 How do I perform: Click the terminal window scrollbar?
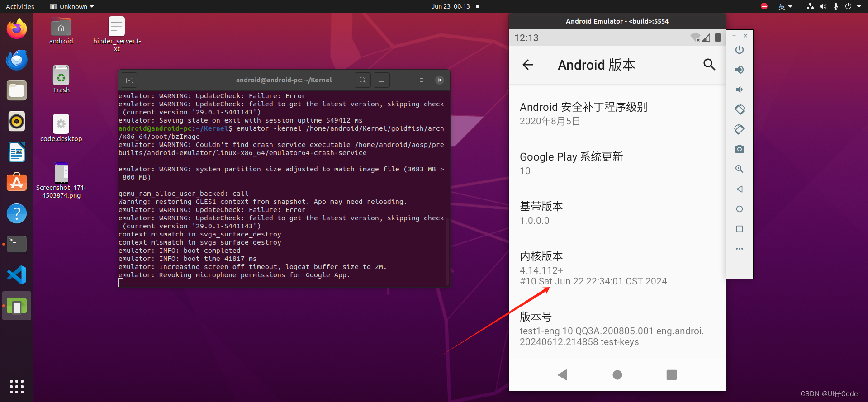[x=447, y=251]
